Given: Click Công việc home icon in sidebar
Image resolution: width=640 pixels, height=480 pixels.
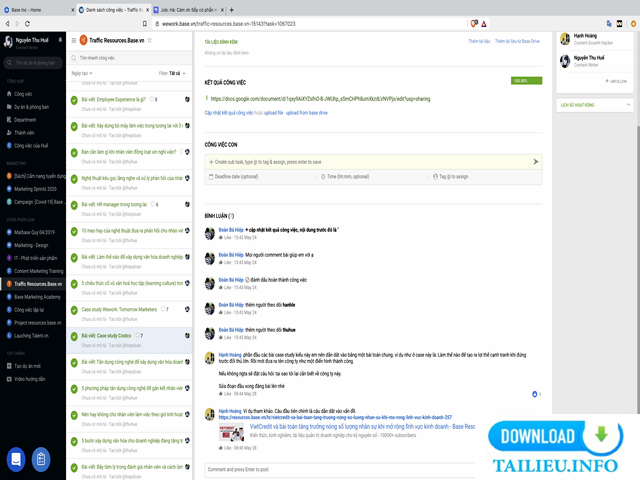Looking at the screenshot, I should (x=9, y=94).
